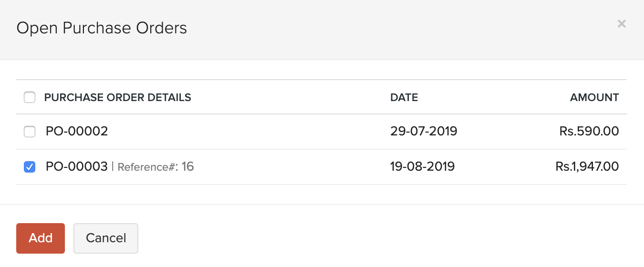The width and height of the screenshot is (644, 267).
Task: Click the Reference# label text
Action: [147, 167]
